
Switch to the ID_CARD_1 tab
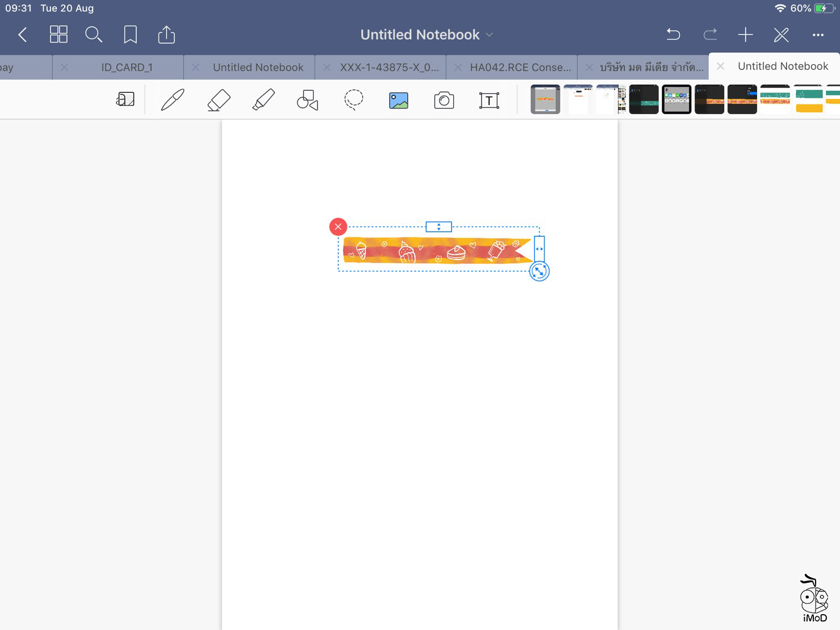tap(126, 67)
